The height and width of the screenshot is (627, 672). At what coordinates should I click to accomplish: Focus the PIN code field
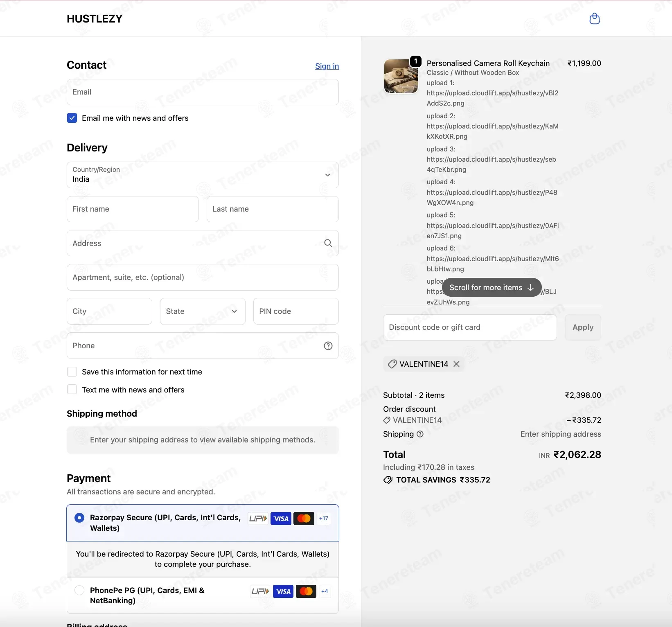coord(296,311)
